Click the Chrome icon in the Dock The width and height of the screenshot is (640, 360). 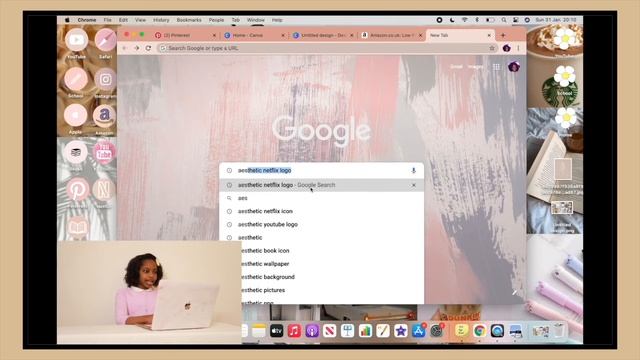point(480,331)
